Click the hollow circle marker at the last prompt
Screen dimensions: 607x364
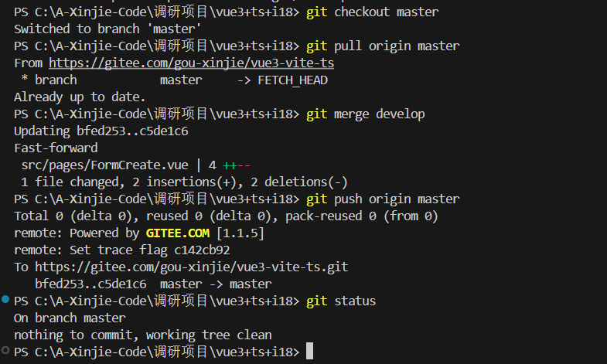click(5, 351)
